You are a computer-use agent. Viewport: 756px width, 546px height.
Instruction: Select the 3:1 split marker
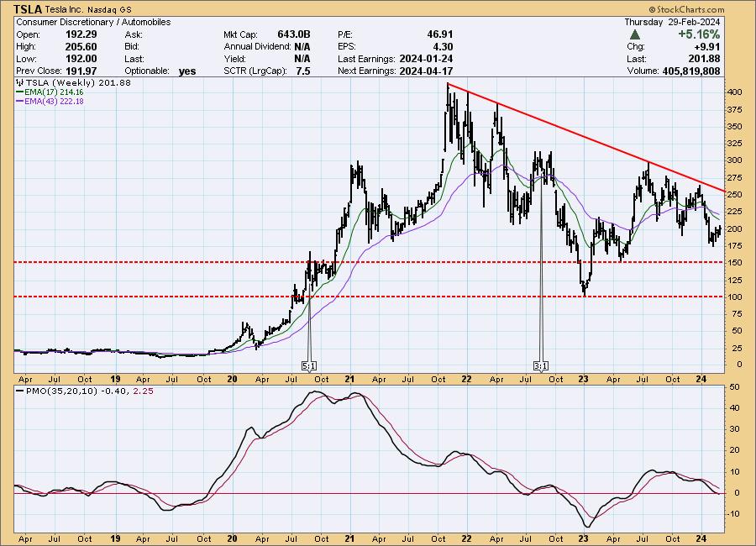coord(541,366)
